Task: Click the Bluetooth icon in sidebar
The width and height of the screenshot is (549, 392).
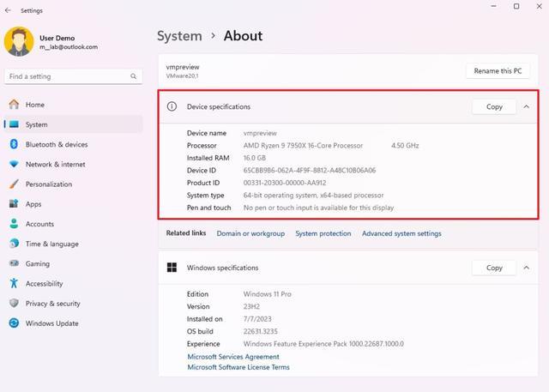Action: coord(14,144)
